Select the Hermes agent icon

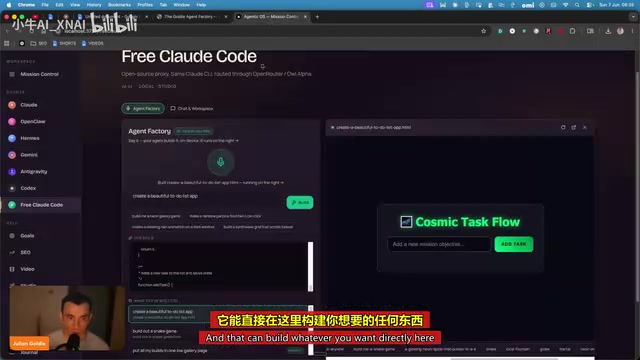pos(12,138)
